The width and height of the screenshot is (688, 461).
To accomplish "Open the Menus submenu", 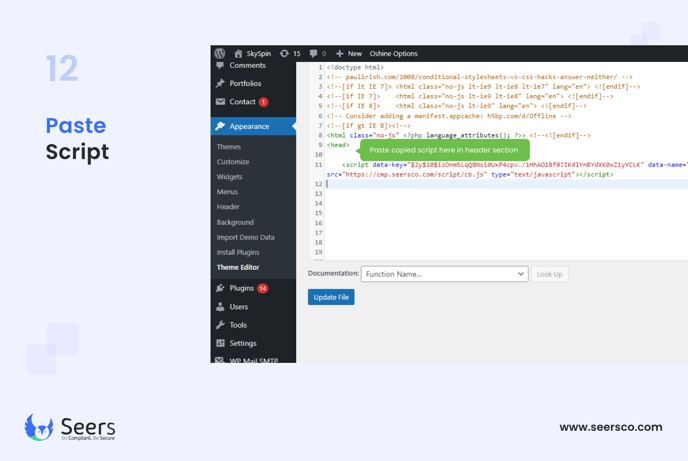I will click(x=227, y=192).
